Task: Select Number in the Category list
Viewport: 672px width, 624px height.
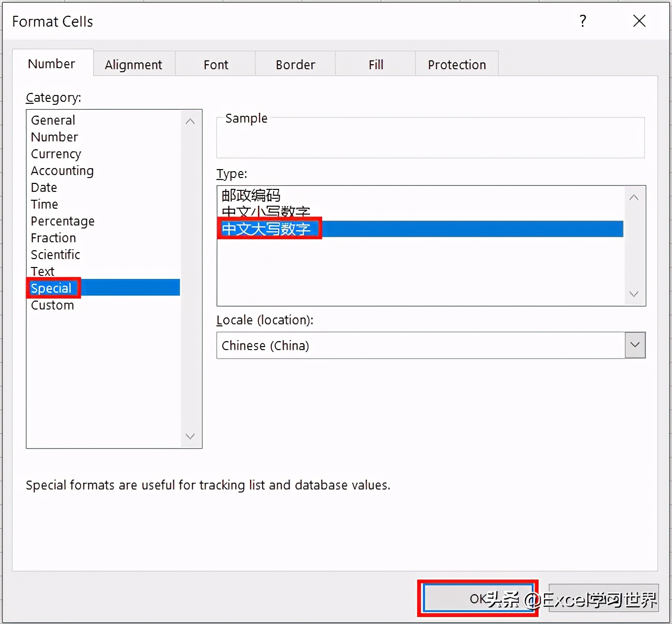Action: coord(103,137)
